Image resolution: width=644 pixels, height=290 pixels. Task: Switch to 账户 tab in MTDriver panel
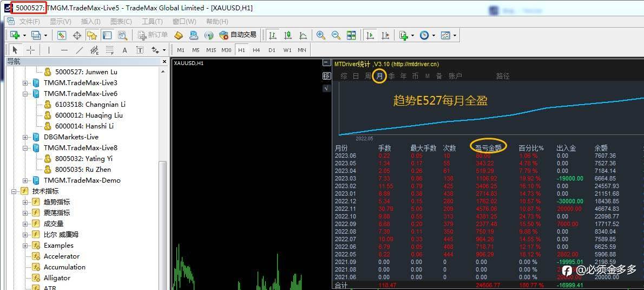(x=455, y=76)
